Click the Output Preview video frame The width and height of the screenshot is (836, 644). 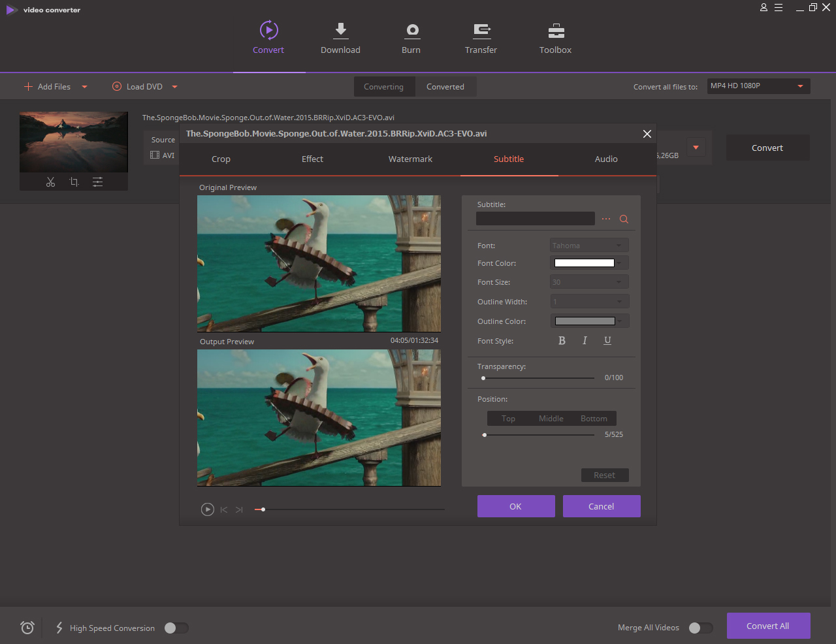(x=319, y=418)
